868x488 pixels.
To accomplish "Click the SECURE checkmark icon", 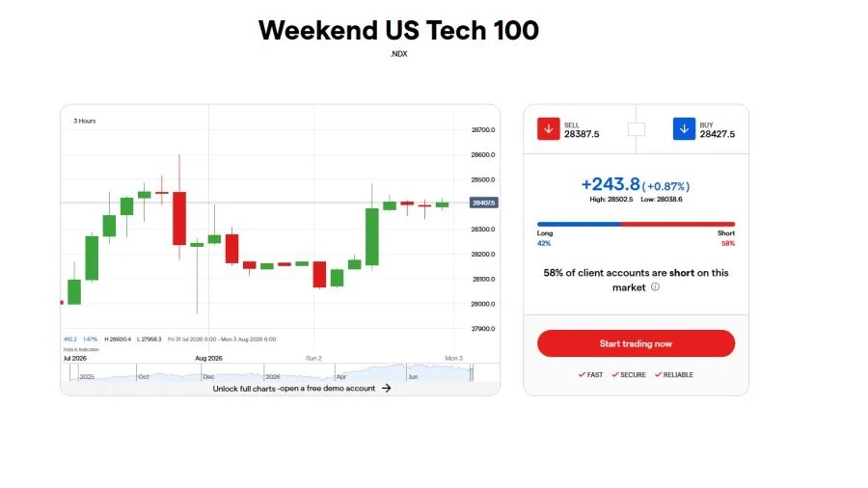I will click(615, 374).
